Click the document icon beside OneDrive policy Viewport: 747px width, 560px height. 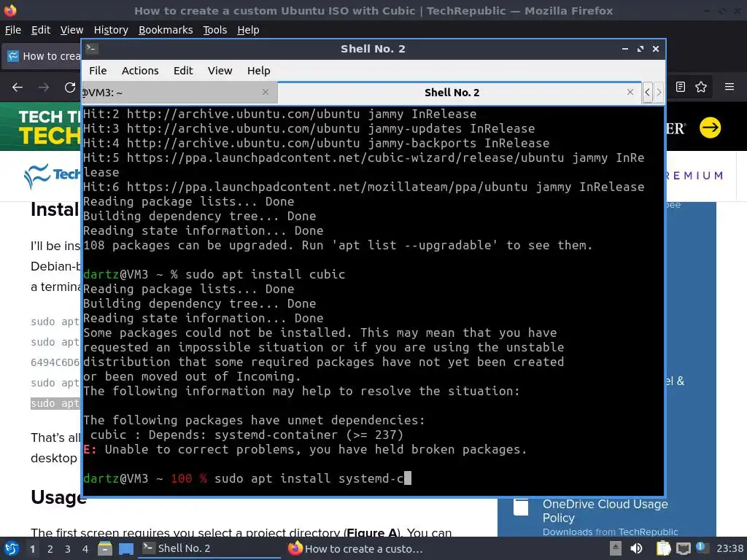pos(521,507)
